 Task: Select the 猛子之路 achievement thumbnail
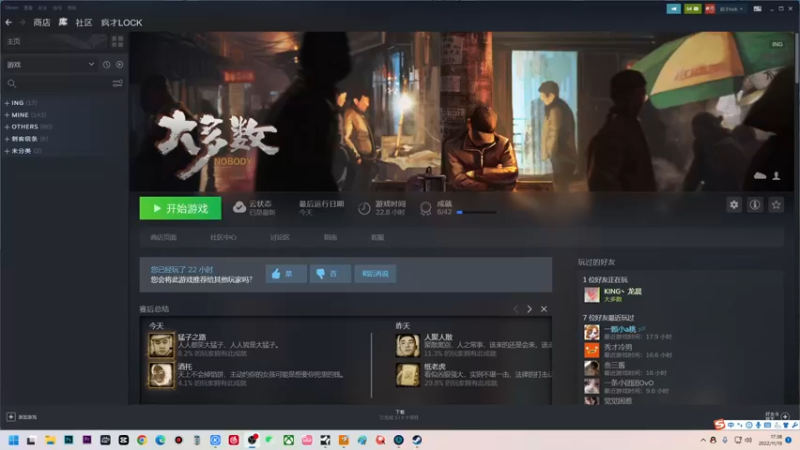coord(161,345)
